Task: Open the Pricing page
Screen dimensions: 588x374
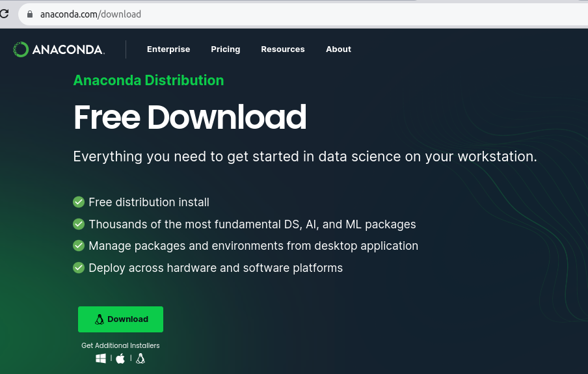Action: [225, 49]
